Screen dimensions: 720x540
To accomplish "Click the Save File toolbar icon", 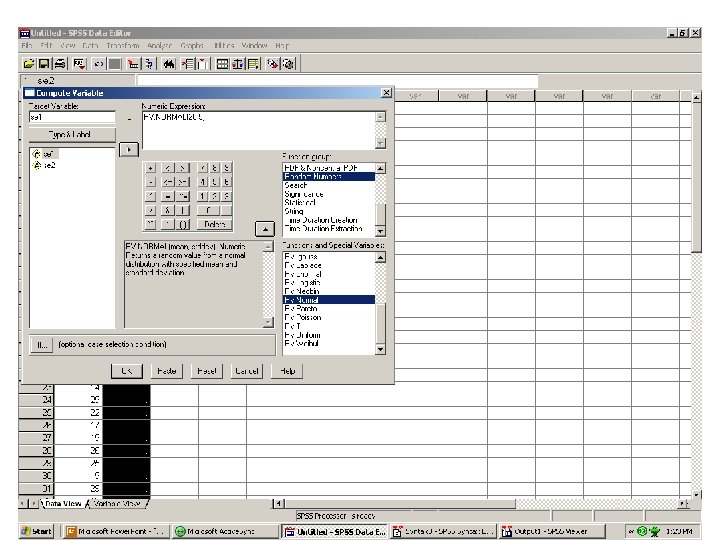I will 44,64.
